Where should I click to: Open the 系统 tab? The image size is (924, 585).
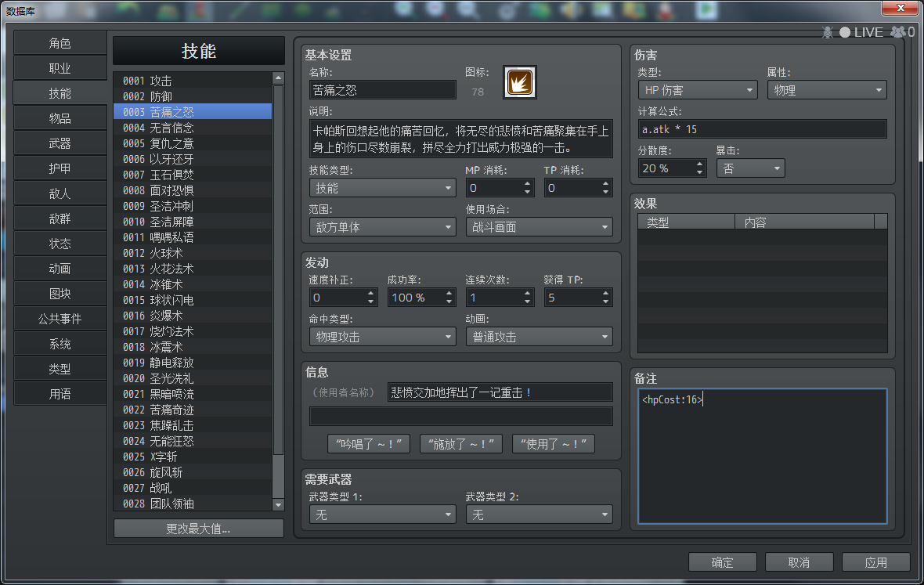tap(60, 344)
